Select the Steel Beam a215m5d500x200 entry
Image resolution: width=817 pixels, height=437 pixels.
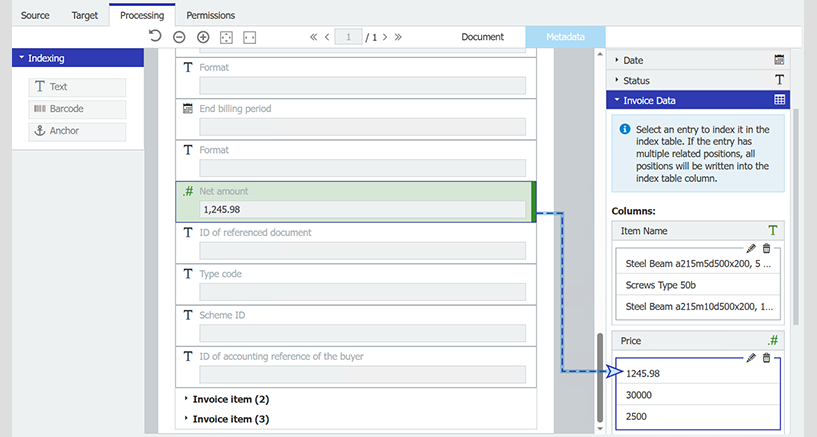pos(698,264)
